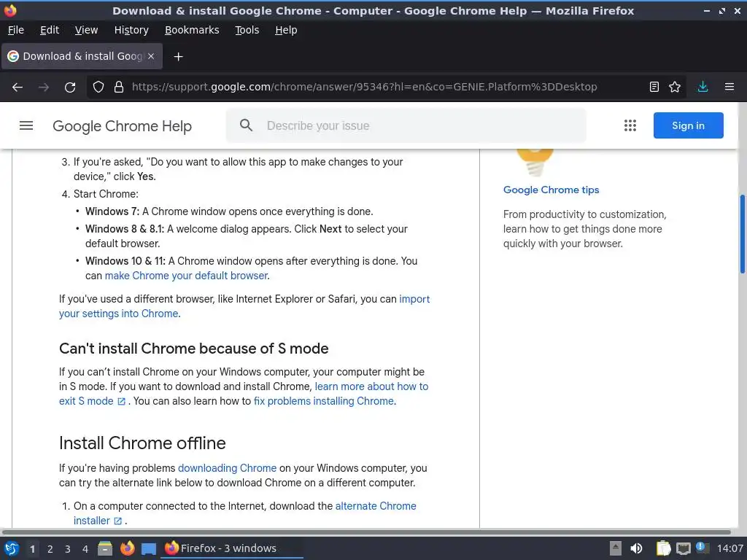Click 'Firefox - 3 windows' taskbar button
Screen dimensions: 747x560
(x=232, y=548)
